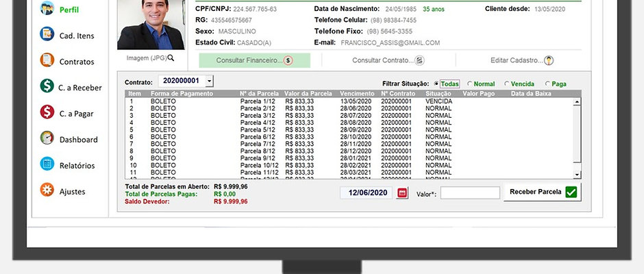Open the Dashboard menu label
The width and height of the screenshot is (644, 274).
coord(79,140)
